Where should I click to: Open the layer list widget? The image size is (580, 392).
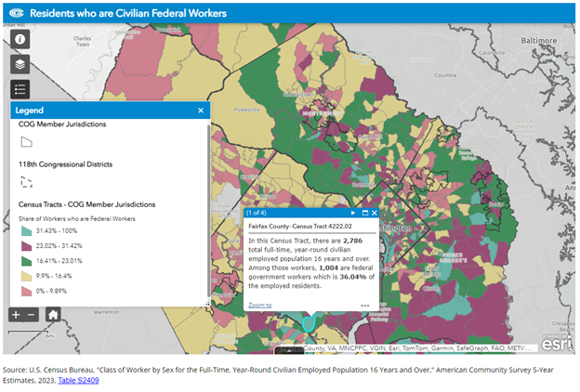click(20, 64)
